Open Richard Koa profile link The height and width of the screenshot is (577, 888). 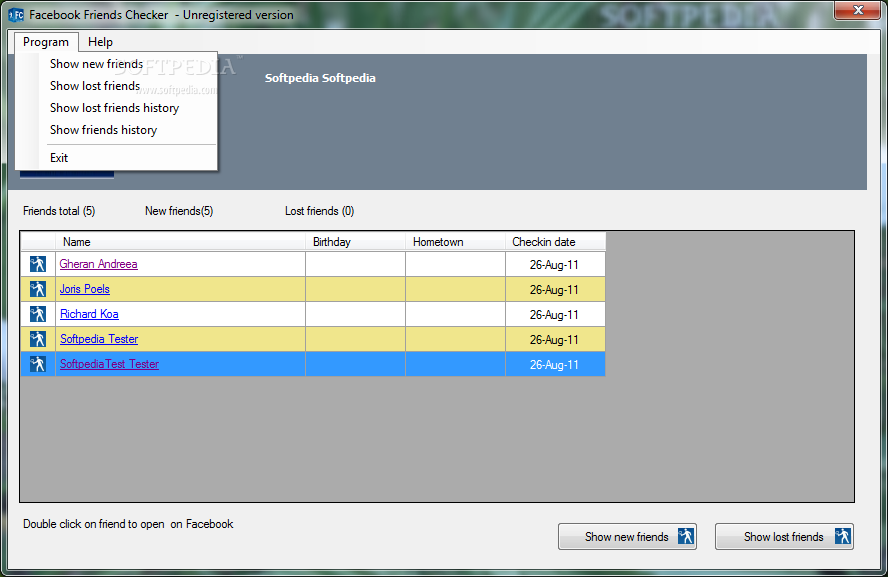tap(89, 314)
